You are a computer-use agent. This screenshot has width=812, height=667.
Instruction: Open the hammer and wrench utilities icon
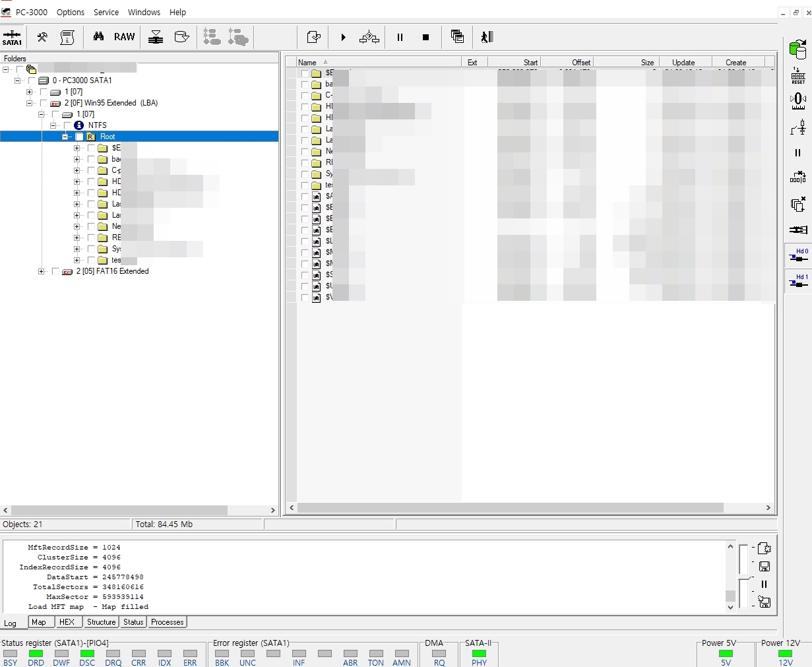(x=42, y=37)
